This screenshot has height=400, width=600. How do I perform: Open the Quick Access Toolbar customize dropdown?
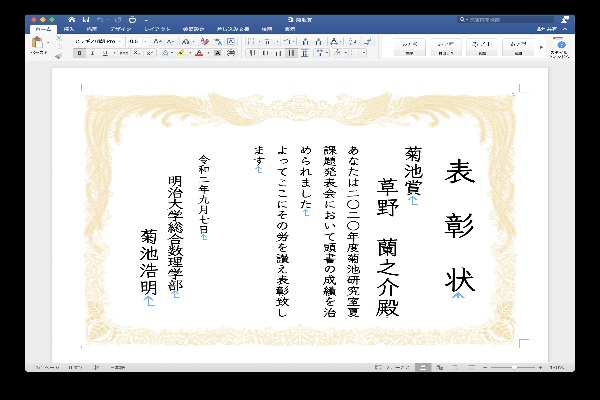point(146,20)
